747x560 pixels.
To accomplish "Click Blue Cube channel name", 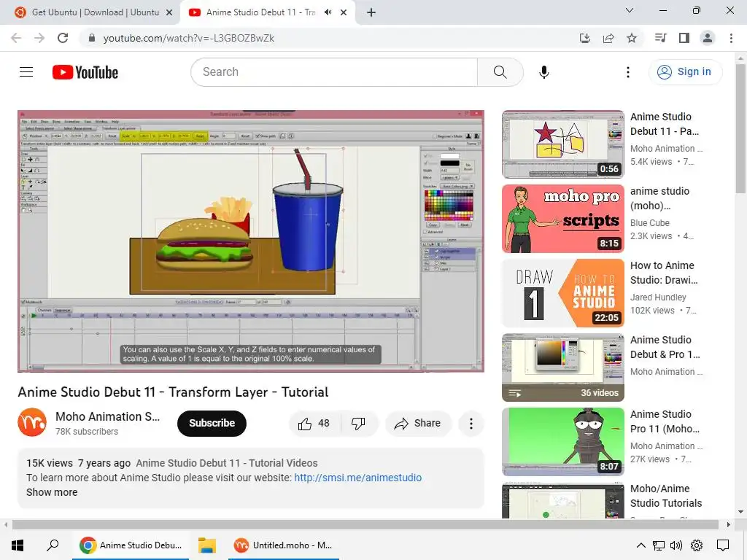I will [650, 223].
